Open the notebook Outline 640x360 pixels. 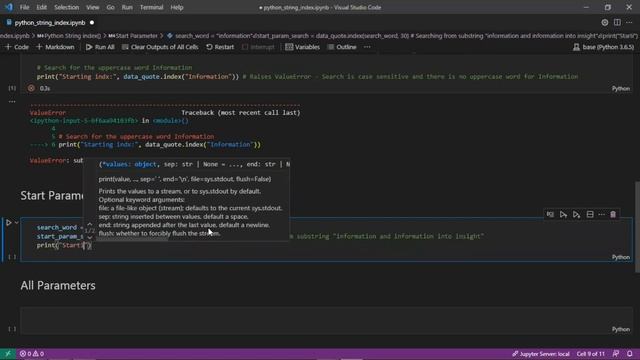coord(342,47)
